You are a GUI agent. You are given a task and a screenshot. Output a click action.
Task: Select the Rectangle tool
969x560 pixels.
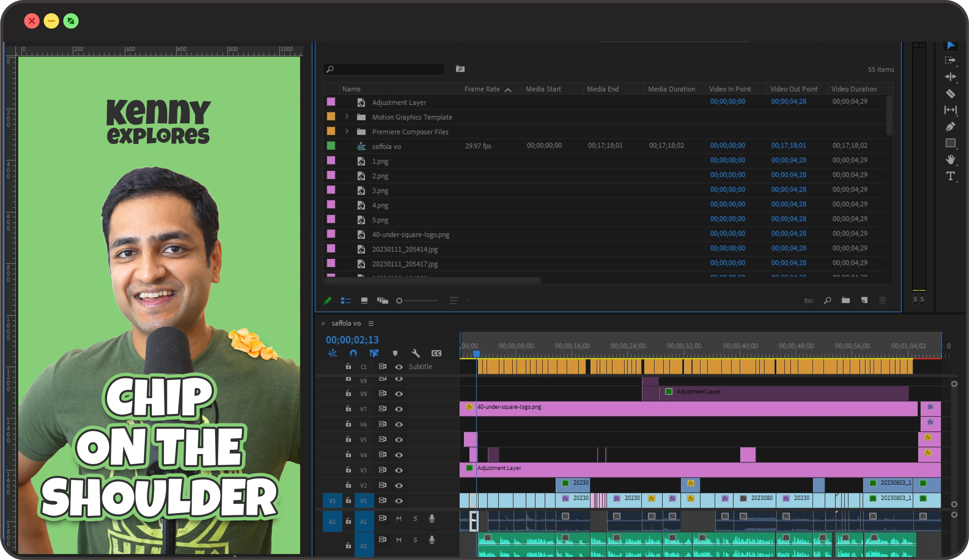coord(950,143)
